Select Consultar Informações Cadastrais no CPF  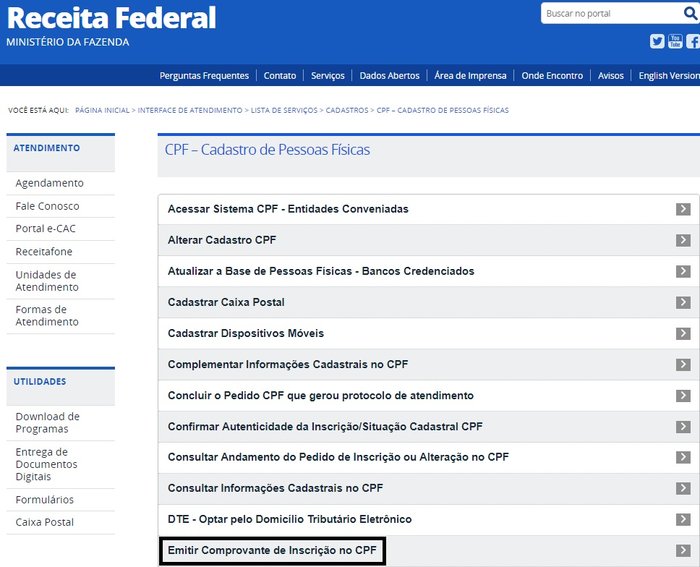(275, 488)
